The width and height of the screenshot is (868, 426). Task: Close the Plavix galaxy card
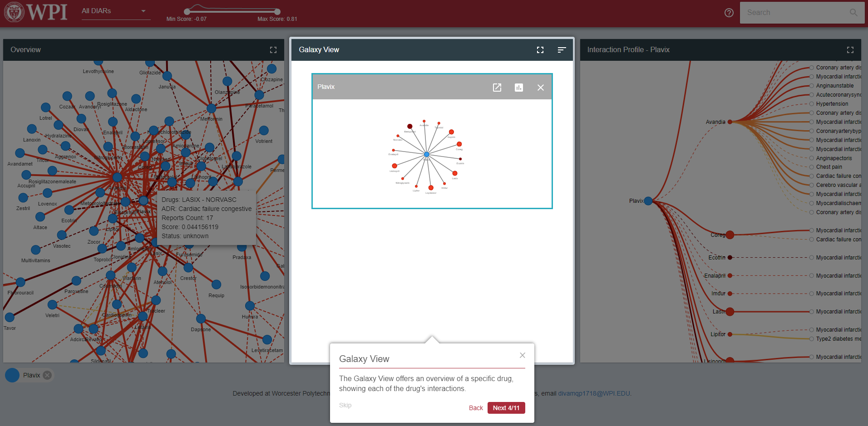(541, 88)
